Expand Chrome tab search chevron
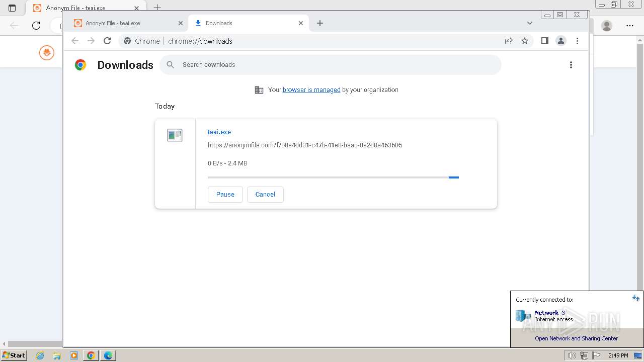 tap(529, 23)
